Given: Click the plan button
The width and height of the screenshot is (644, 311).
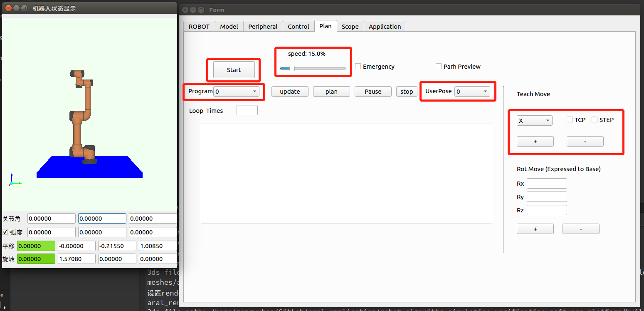Looking at the screenshot, I should click(x=331, y=92).
